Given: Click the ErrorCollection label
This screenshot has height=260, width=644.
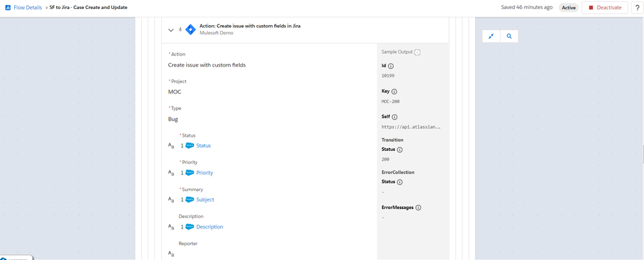Looking at the screenshot, I should 398,172.
